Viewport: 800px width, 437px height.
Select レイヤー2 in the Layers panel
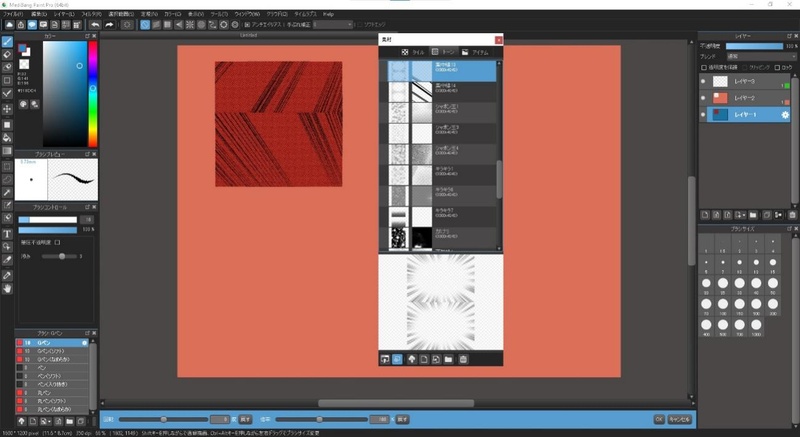click(x=744, y=98)
